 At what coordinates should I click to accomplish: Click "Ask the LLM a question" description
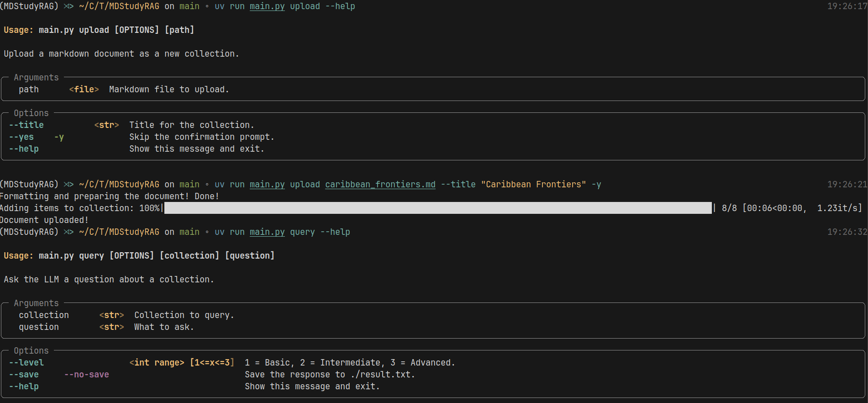(x=109, y=279)
